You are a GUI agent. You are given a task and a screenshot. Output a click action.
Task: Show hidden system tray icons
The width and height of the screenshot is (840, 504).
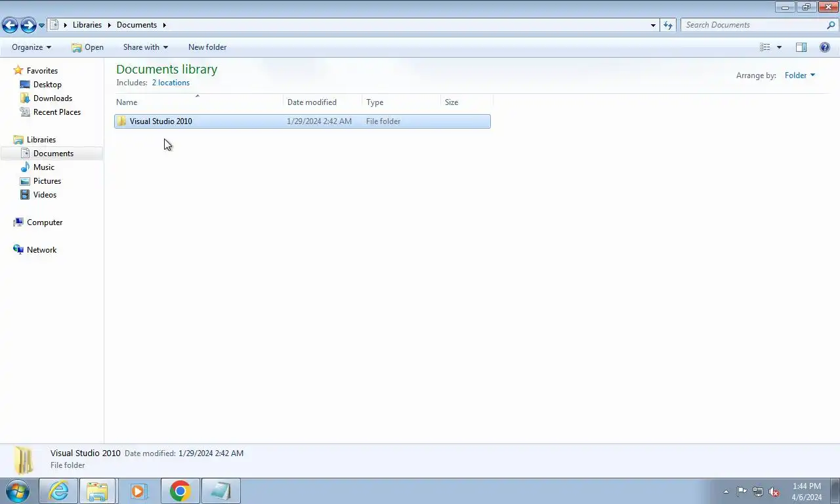click(x=726, y=492)
